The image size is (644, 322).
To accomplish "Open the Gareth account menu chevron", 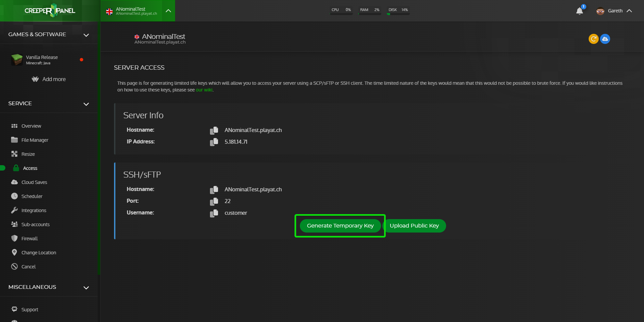I will 629,11.
